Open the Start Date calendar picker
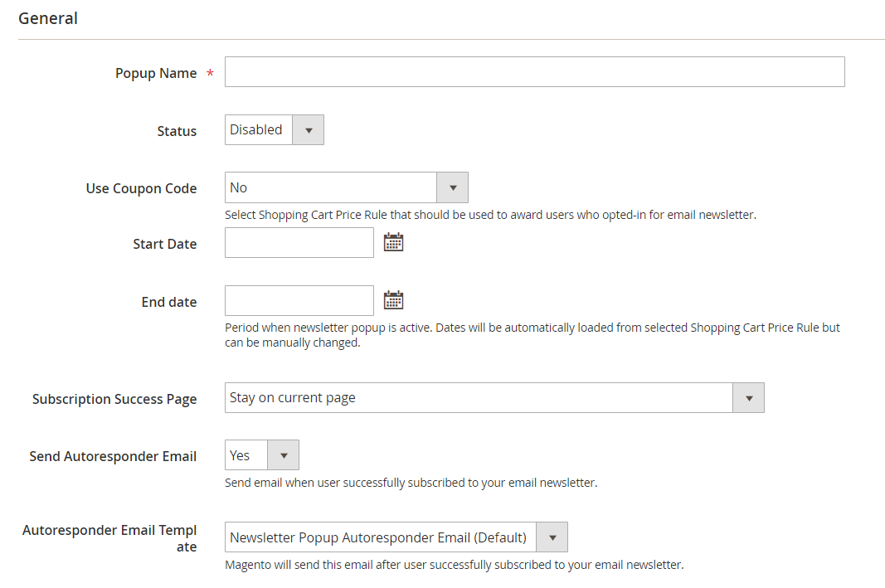 pyautogui.click(x=393, y=242)
